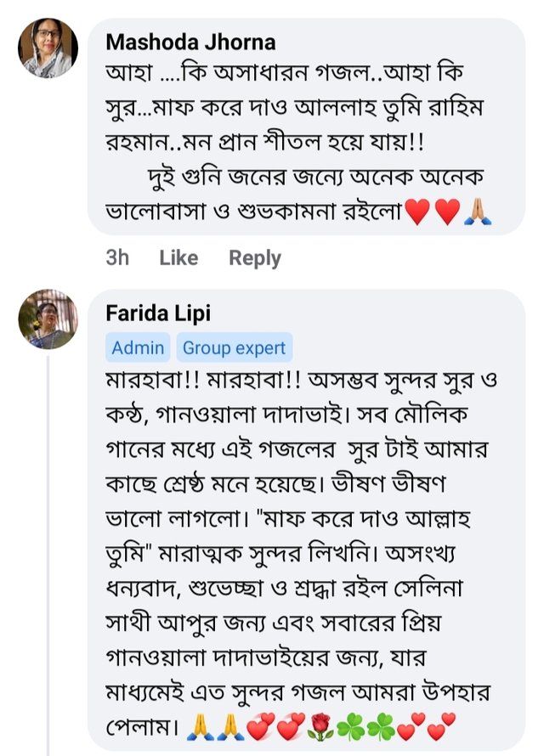The width and height of the screenshot is (544, 756).
Task: Like Mashoda Jhorna's comment
Action: (x=178, y=258)
